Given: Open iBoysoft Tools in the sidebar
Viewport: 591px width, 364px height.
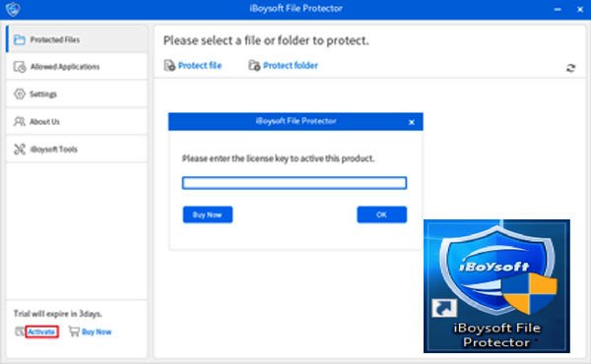Looking at the screenshot, I should point(77,150).
